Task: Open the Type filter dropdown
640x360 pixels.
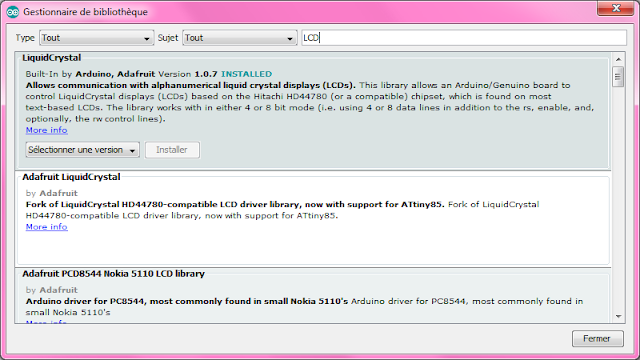Action: pyautogui.click(x=96, y=38)
